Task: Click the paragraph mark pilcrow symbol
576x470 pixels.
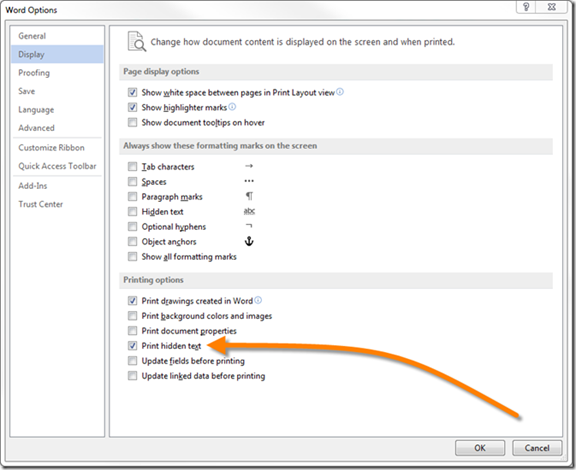Action: point(249,196)
